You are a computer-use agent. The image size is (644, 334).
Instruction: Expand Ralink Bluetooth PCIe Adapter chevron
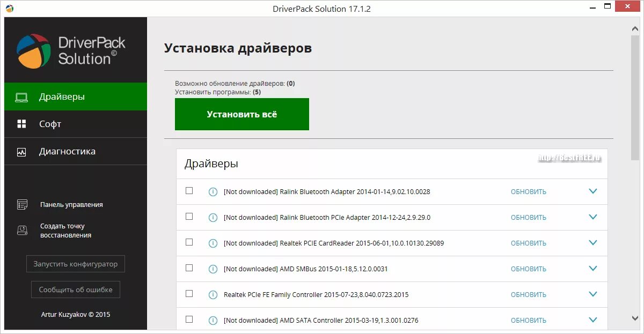pyautogui.click(x=593, y=217)
